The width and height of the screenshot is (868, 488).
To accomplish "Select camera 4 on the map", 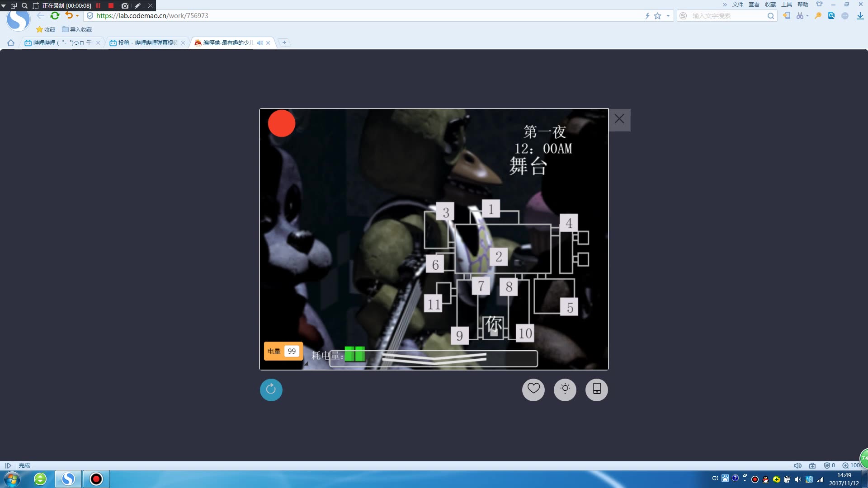I will click(x=569, y=223).
